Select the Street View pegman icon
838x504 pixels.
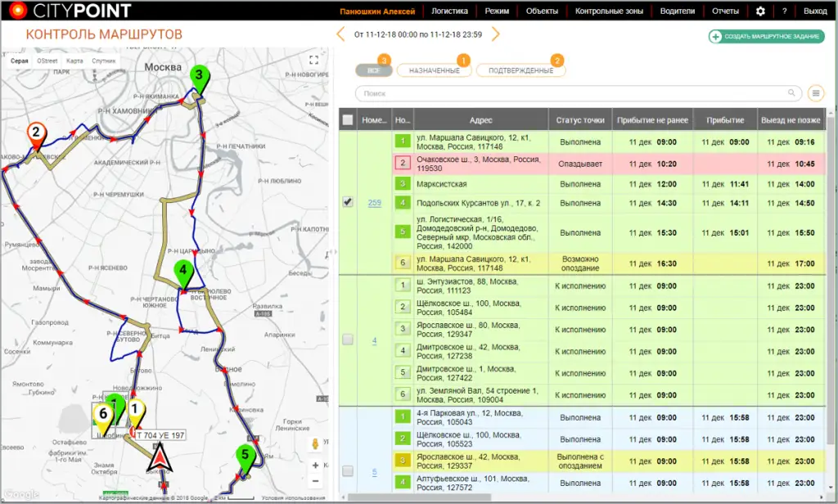(x=314, y=444)
